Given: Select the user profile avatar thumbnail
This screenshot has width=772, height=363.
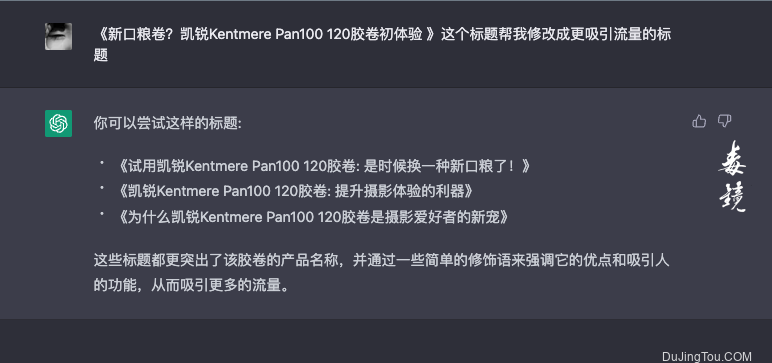Looking at the screenshot, I should coord(59,36).
